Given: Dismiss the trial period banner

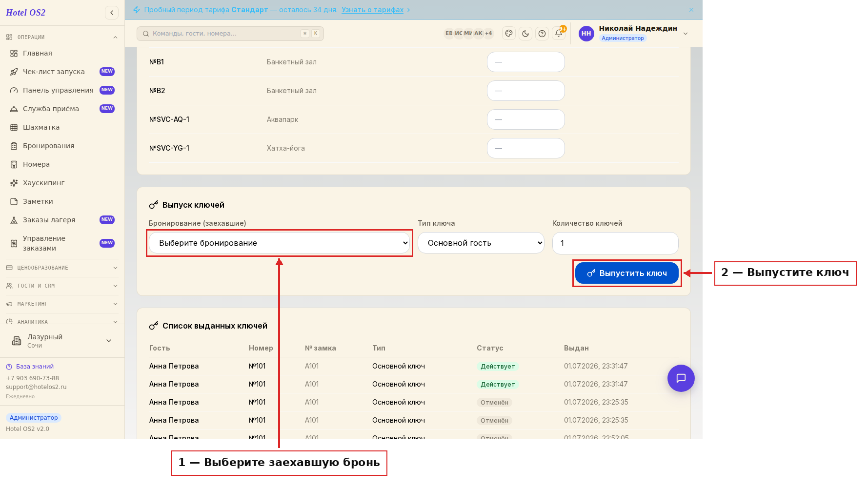Looking at the screenshot, I should (691, 10).
